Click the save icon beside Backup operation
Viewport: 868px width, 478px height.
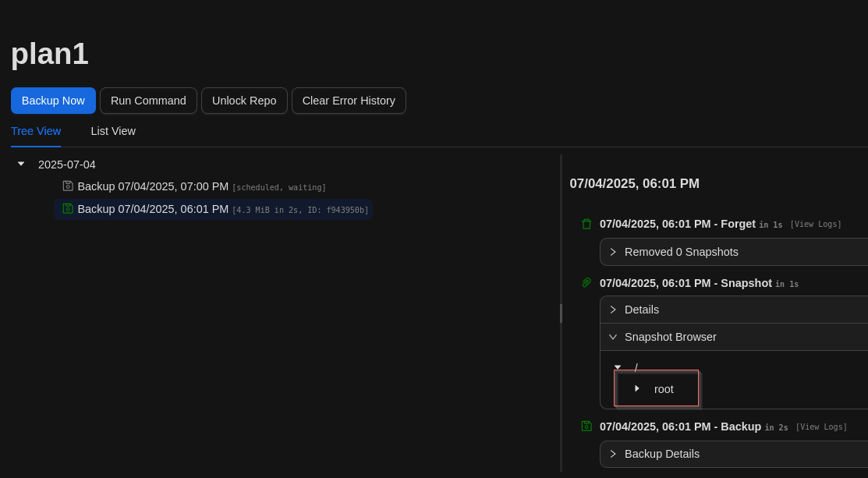pos(586,427)
